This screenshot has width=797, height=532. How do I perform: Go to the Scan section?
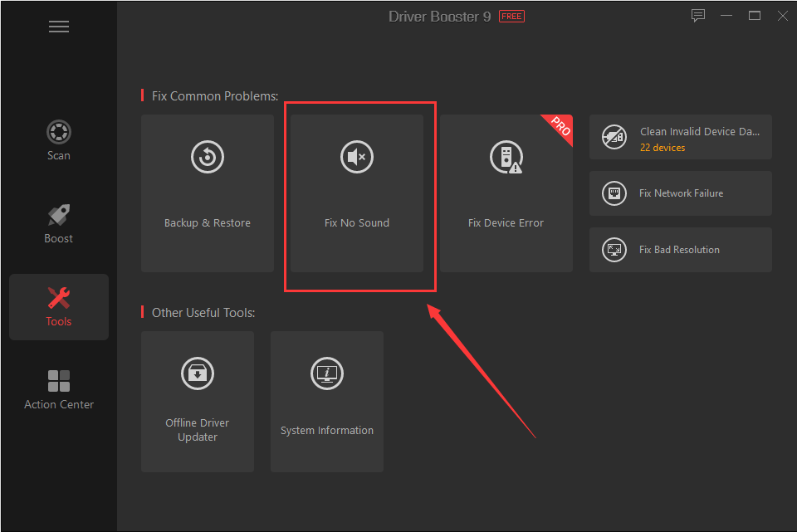[x=58, y=141]
